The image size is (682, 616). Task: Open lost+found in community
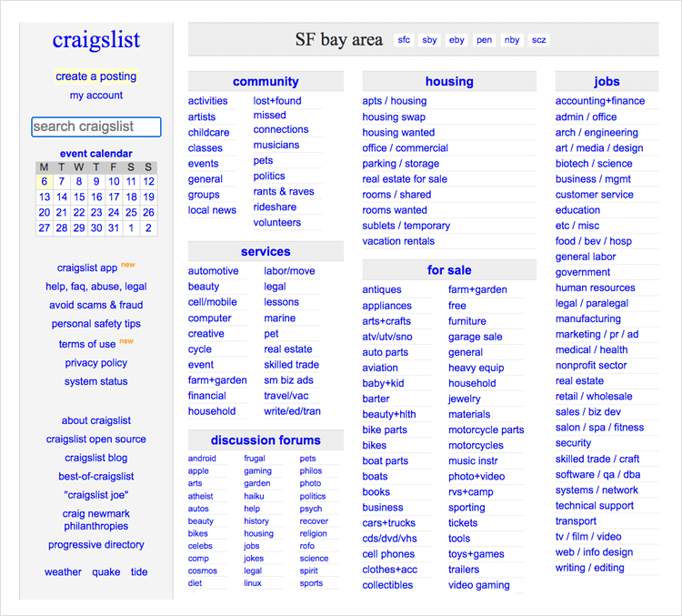[277, 101]
